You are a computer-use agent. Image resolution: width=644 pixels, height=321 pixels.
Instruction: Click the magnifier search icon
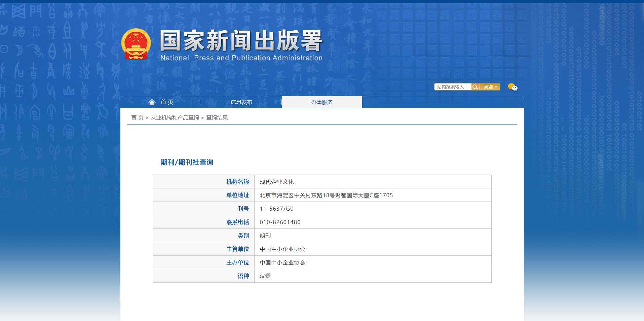pos(475,87)
